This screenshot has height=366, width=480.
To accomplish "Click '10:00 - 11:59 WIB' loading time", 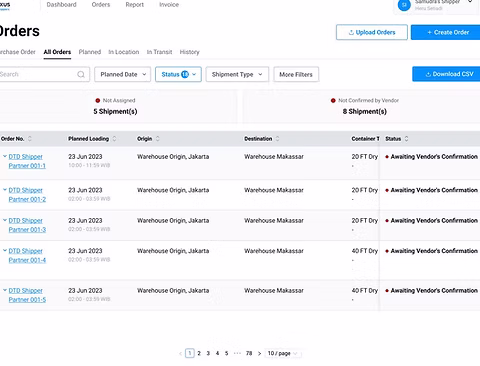I will coord(89,165).
